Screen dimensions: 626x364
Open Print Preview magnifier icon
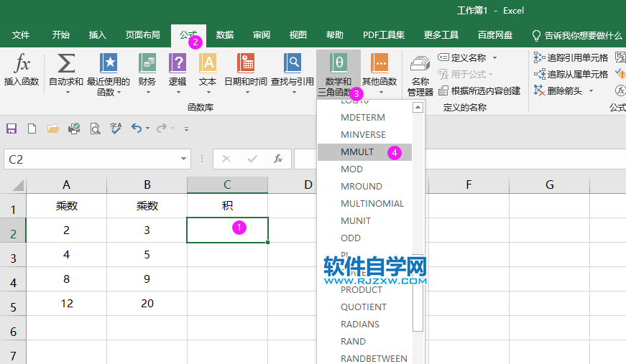coord(95,129)
